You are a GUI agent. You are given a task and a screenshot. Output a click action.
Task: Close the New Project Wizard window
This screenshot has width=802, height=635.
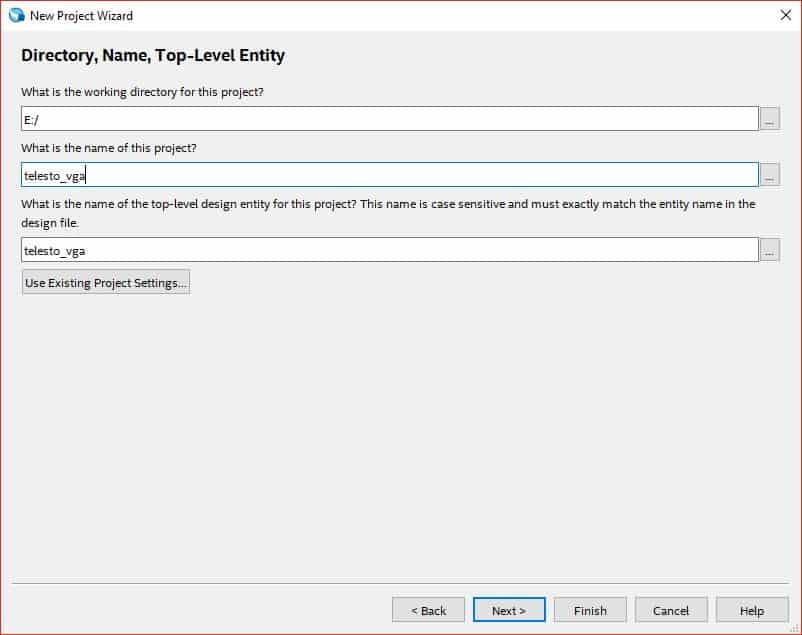785,15
